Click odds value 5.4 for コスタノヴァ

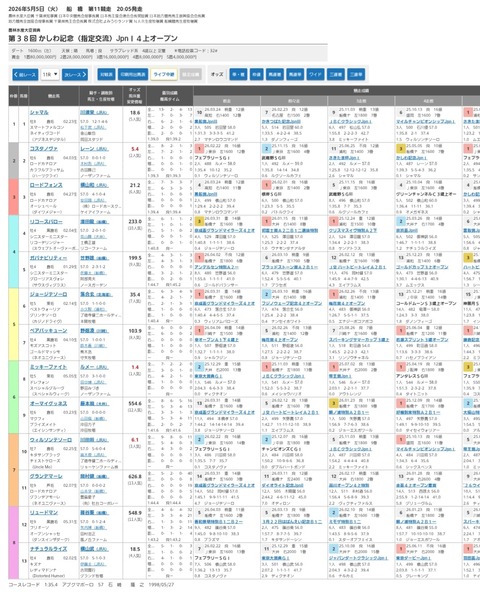pyautogui.click(x=135, y=149)
